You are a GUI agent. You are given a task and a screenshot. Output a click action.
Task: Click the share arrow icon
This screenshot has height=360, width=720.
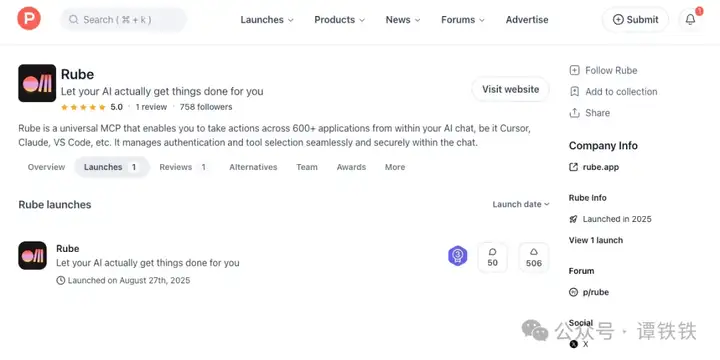574,112
